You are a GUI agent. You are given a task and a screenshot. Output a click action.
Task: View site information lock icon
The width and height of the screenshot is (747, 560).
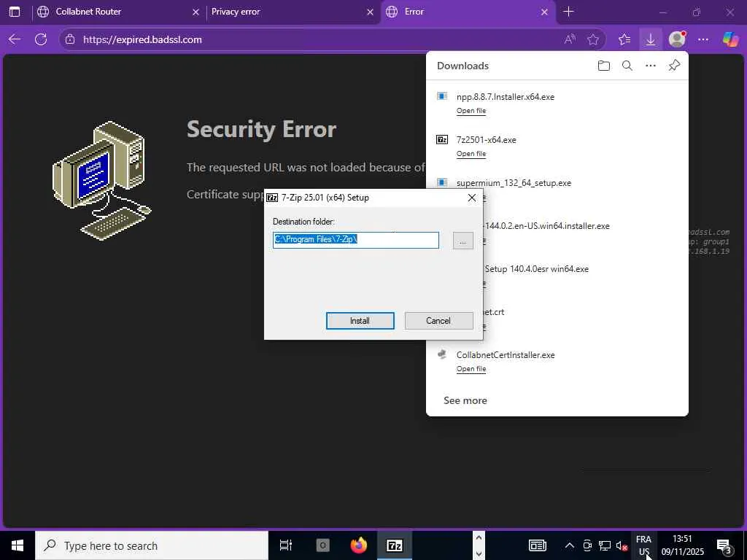(70, 39)
